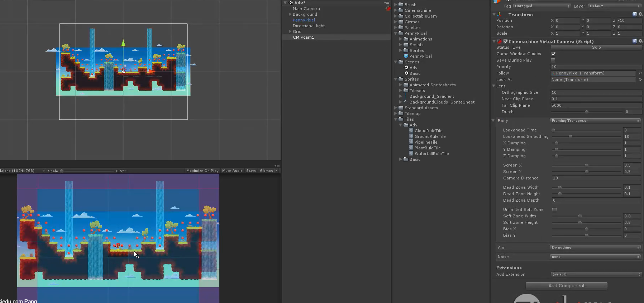The height and width of the screenshot is (303, 644).
Task: Expand Grid object in Hierarchy
Action: [x=290, y=32]
